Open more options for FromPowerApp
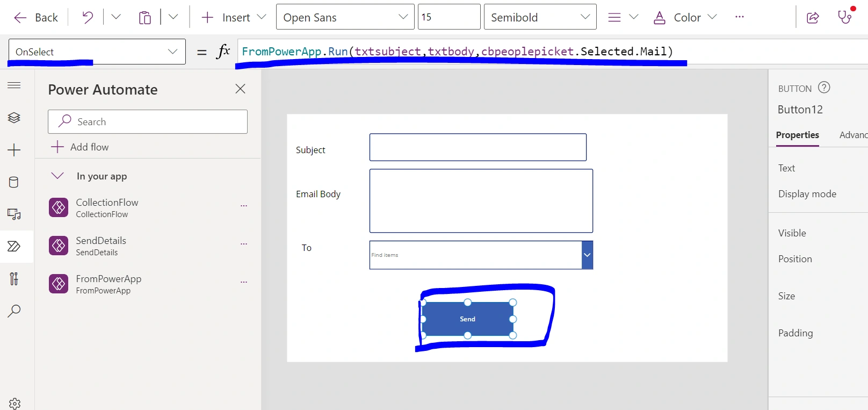This screenshot has width=868, height=410. pos(244,282)
